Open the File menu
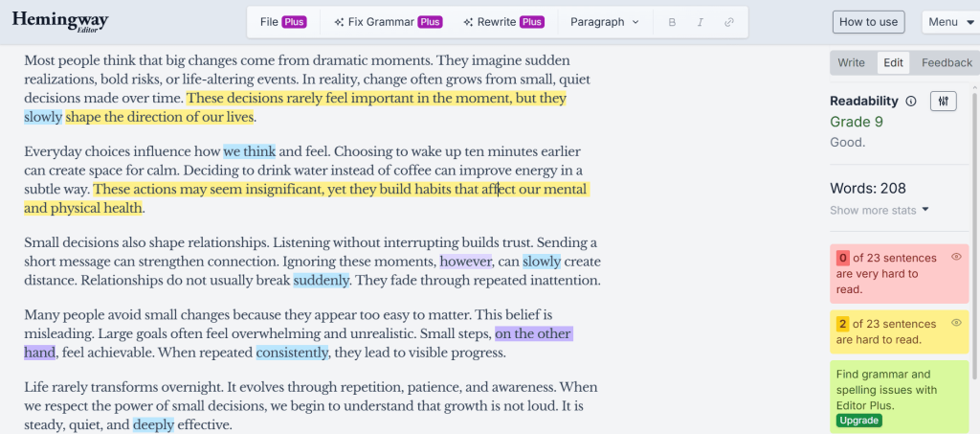The image size is (980, 434). (282, 22)
